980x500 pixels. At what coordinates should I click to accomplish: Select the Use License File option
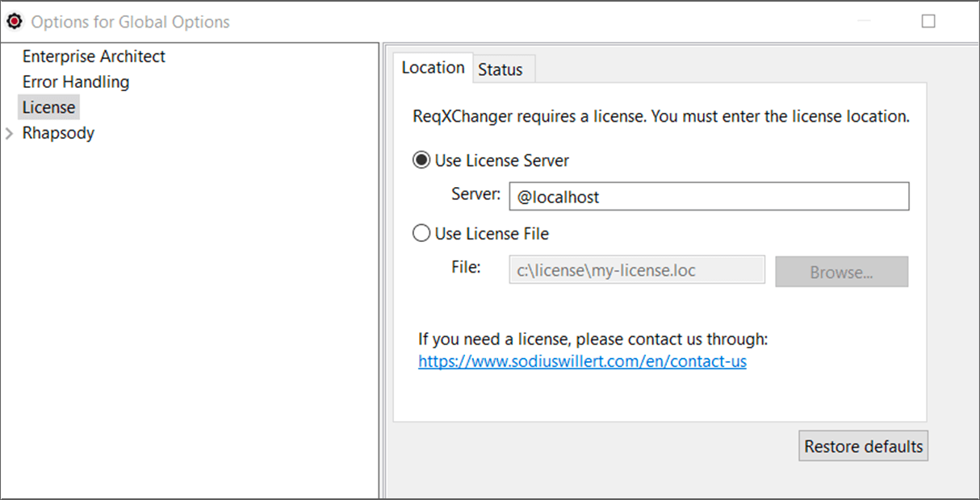pos(421,232)
